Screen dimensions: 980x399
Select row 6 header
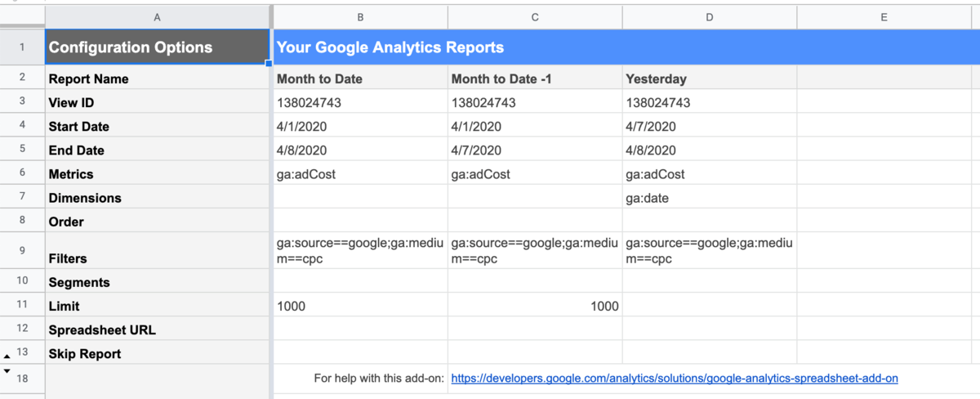point(22,173)
